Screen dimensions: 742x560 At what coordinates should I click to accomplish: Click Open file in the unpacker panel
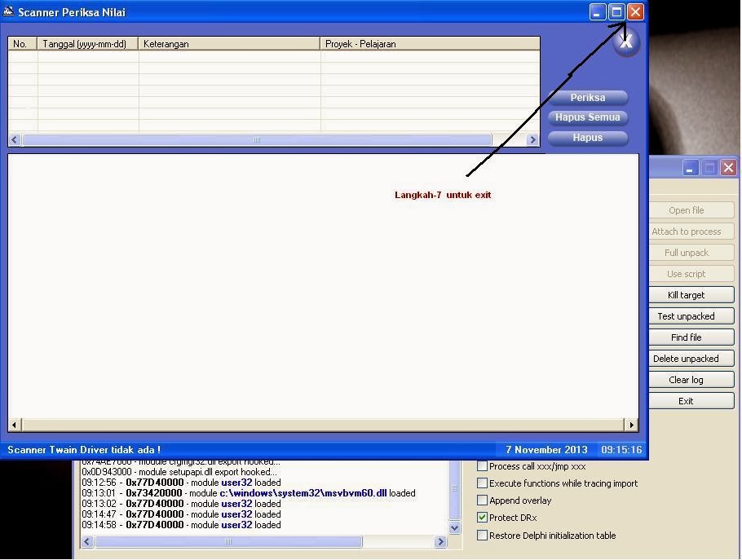[691, 209]
